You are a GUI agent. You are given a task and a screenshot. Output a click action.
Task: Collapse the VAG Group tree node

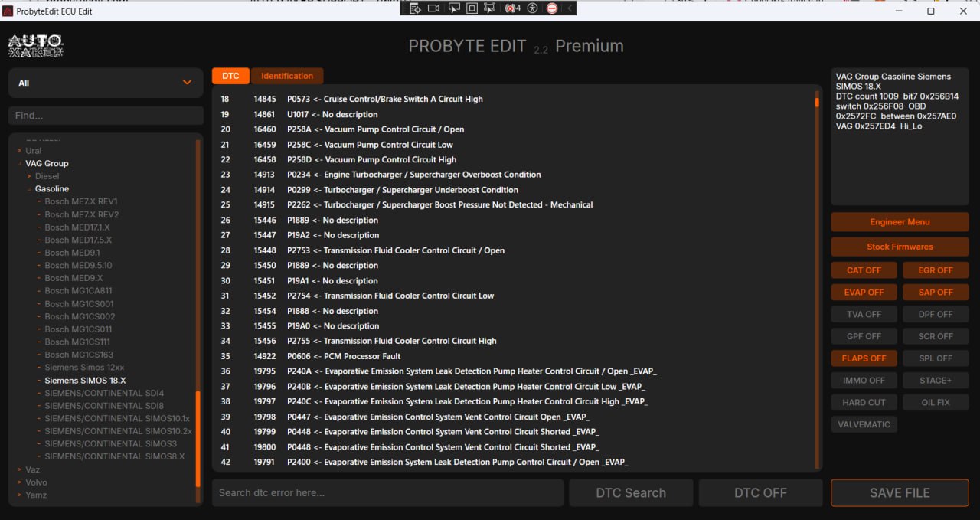pyautogui.click(x=19, y=163)
